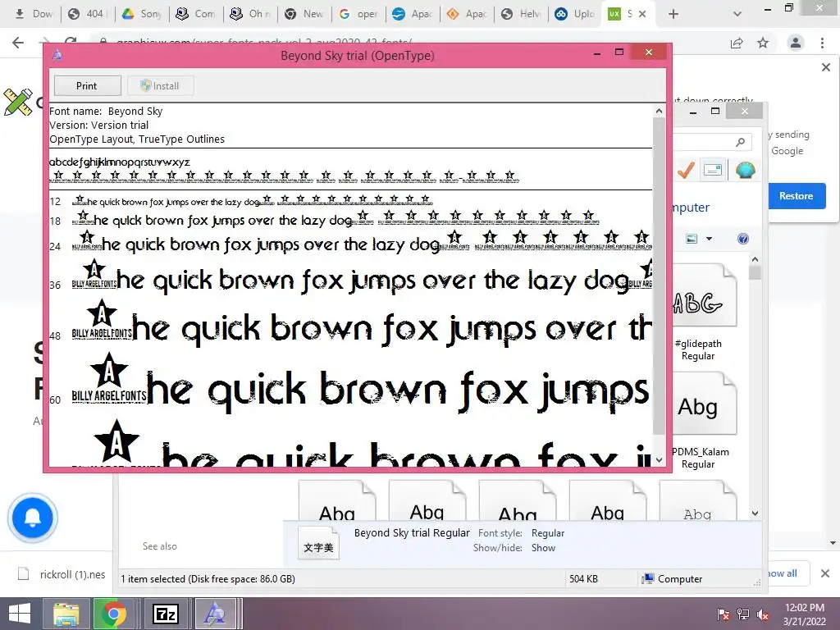This screenshot has width=840, height=630.
Task: Click the network tray icon
Action: pyautogui.click(x=743, y=614)
